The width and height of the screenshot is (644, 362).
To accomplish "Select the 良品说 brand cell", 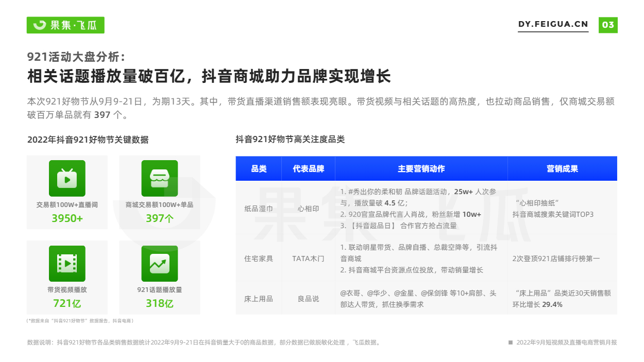I will [309, 299].
